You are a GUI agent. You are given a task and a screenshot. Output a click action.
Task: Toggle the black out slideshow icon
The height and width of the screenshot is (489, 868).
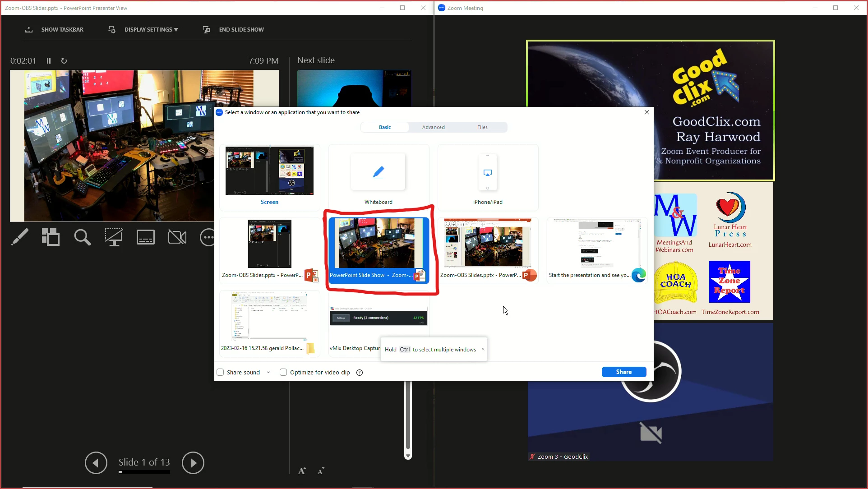[x=114, y=237]
